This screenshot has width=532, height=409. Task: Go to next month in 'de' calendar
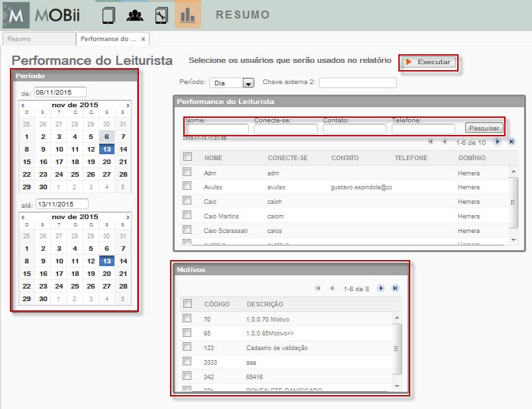click(128, 105)
